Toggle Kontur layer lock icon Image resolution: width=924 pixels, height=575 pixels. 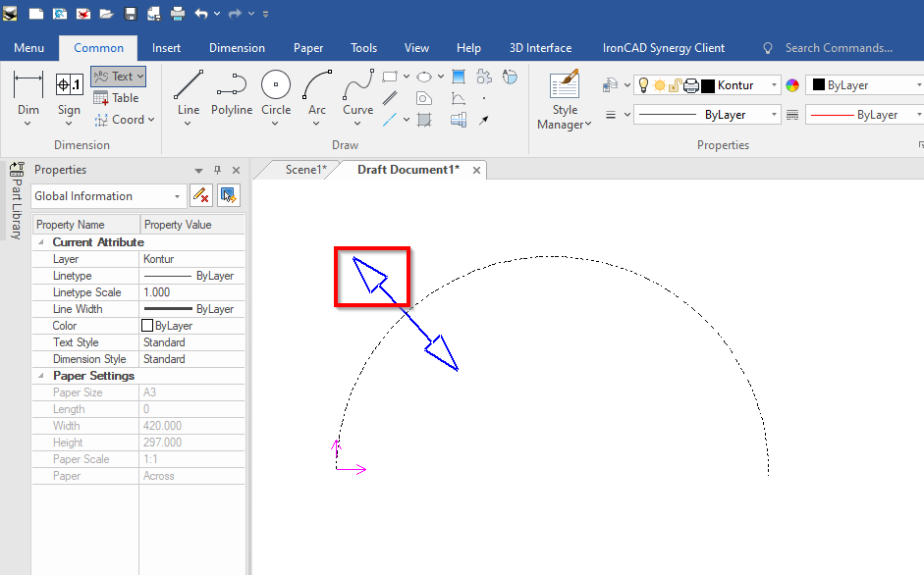(676, 85)
